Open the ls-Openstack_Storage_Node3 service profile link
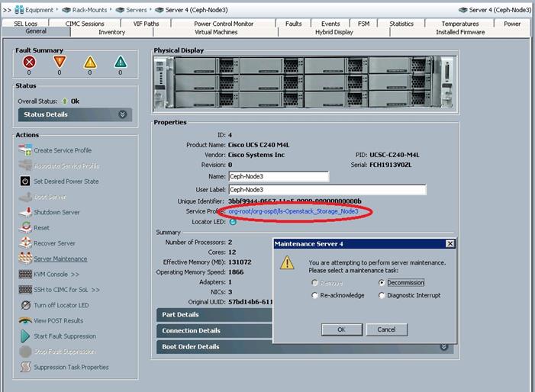535x392 pixels. (293, 211)
